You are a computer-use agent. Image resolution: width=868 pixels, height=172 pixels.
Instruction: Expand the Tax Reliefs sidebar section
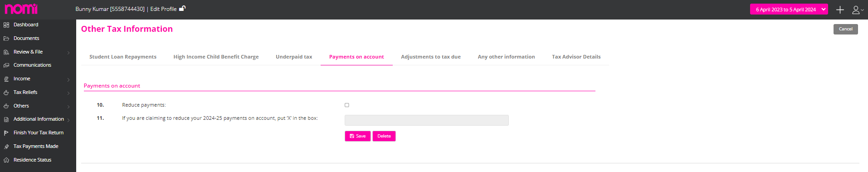[x=38, y=93]
